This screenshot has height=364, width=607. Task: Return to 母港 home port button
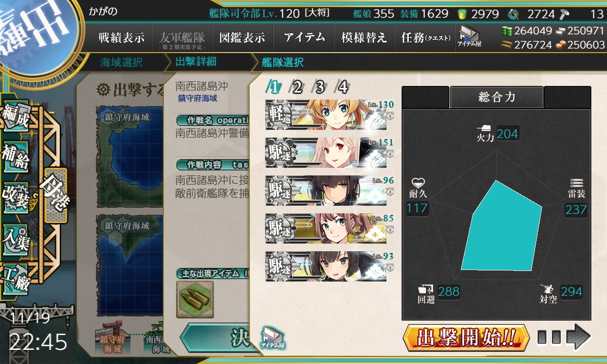(x=55, y=195)
